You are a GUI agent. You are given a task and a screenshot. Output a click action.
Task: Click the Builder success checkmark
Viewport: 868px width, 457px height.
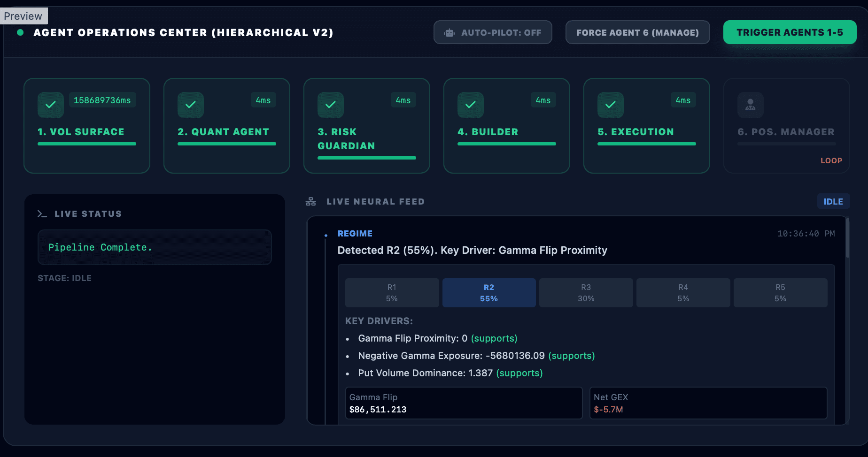click(470, 105)
